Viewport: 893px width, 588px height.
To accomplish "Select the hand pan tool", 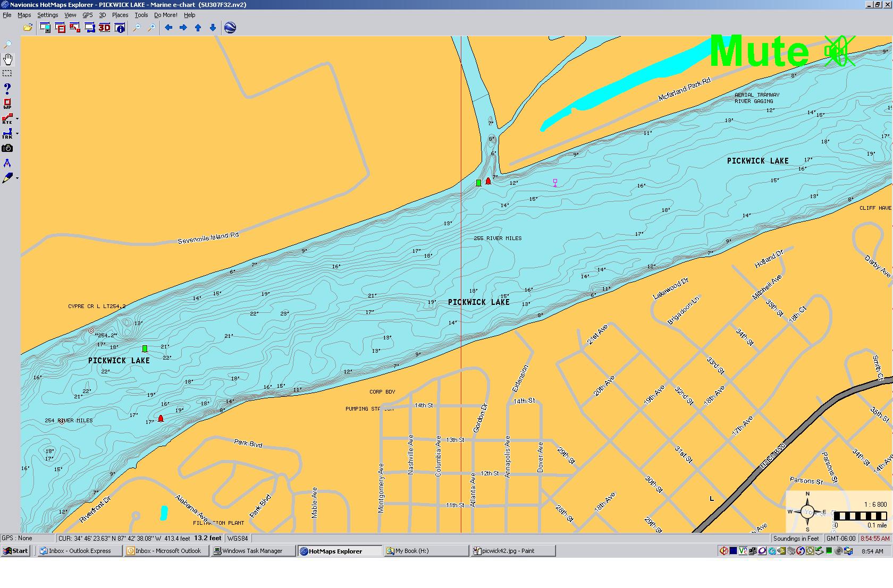I will [8, 59].
